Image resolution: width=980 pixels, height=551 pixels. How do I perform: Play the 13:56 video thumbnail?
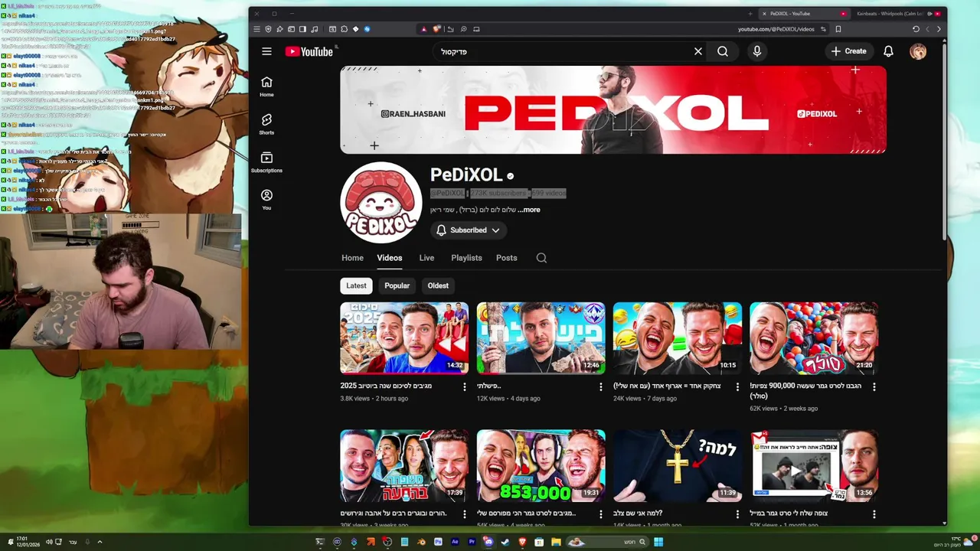pyautogui.click(x=814, y=465)
